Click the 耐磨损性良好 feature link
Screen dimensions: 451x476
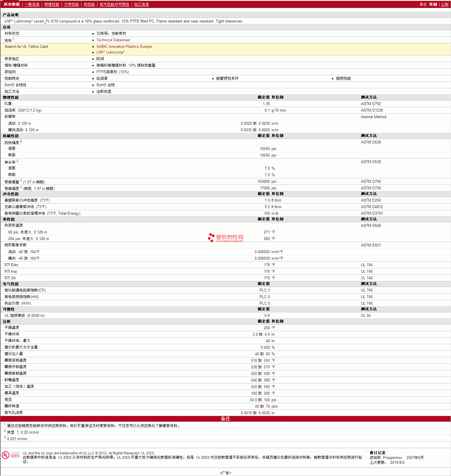(x=227, y=79)
